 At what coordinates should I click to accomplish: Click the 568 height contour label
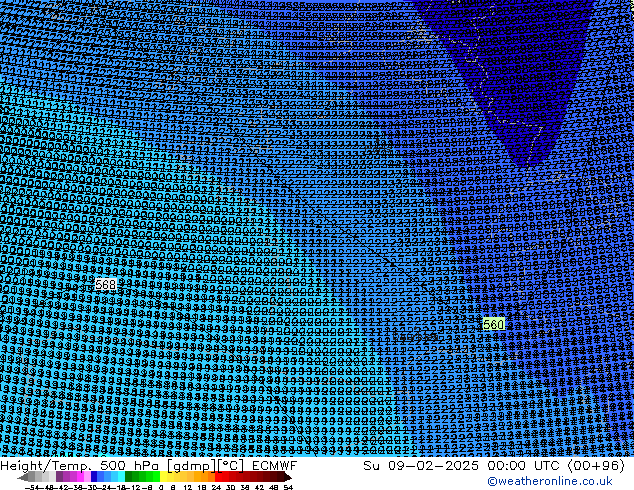coord(106,285)
